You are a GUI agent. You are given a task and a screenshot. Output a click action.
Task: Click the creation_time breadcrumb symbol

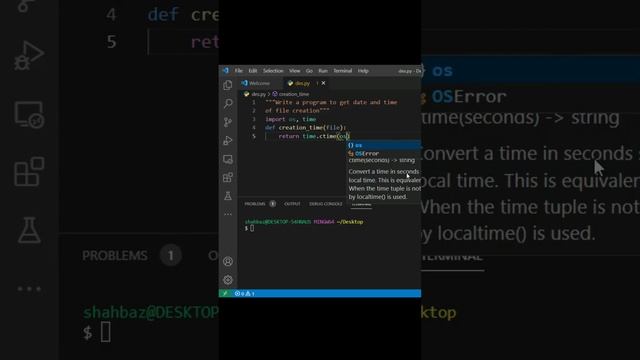[x=293, y=94]
